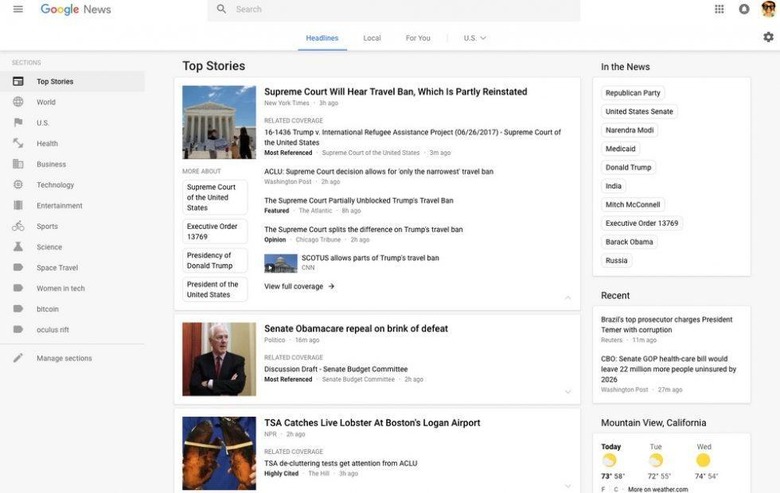Open the Supreme Court building thumbnail
Image resolution: width=780 pixels, height=493 pixels.
click(x=219, y=122)
